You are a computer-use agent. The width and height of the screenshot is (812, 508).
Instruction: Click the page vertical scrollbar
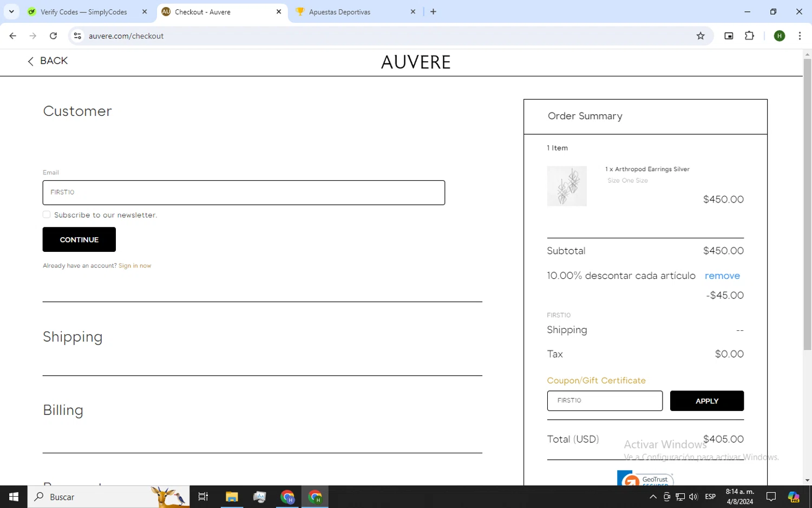click(807, 204)
